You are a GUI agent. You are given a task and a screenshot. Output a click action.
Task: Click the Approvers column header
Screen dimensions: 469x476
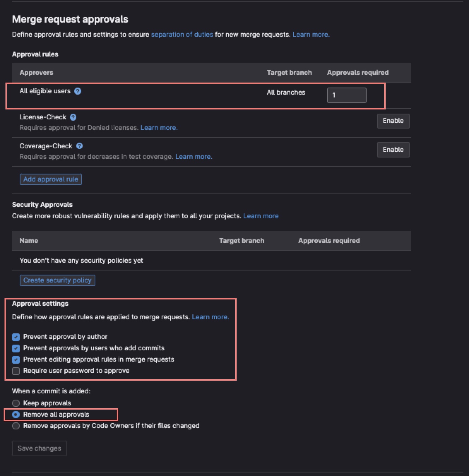pyautogui.click(x=36, y=73)
